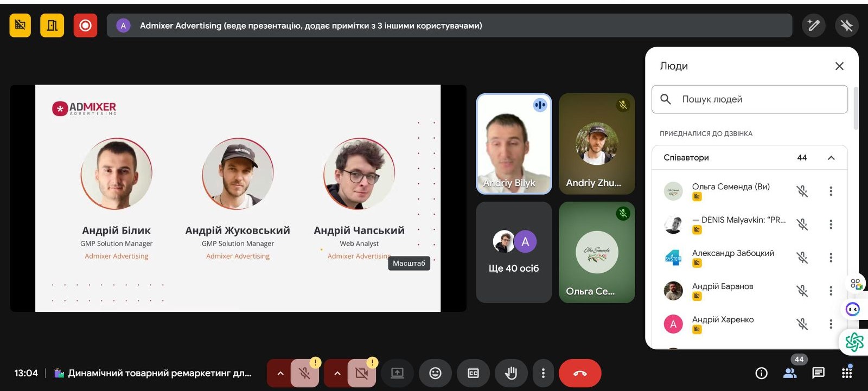
Task: Click the Александр Забоцкий name
Action: pos(733,253)
